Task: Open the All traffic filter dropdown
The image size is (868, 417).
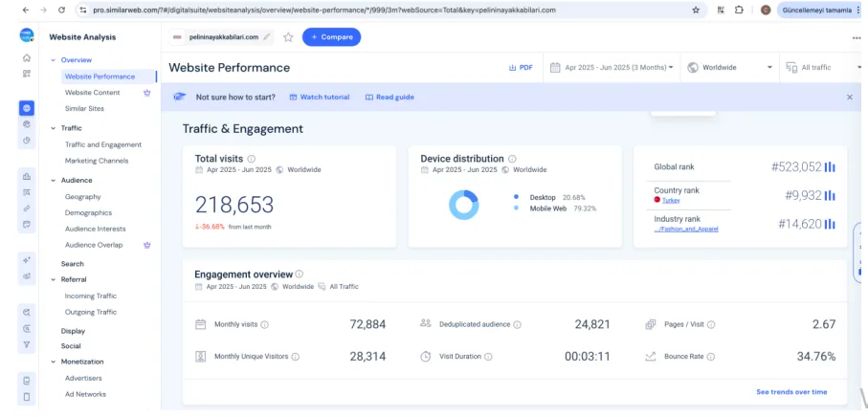Action: click(x=823, y=68)
